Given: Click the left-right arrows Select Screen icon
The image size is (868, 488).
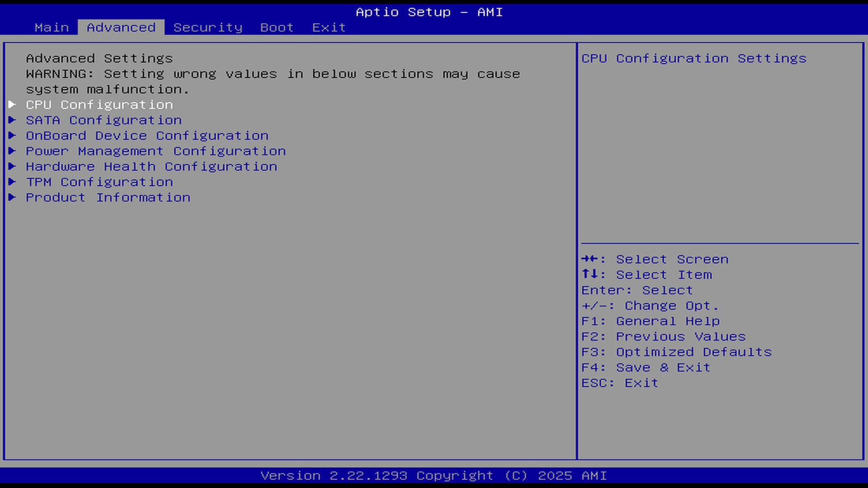Looking at the screenshot, I should pyautogui.click(x=590, y=259).
